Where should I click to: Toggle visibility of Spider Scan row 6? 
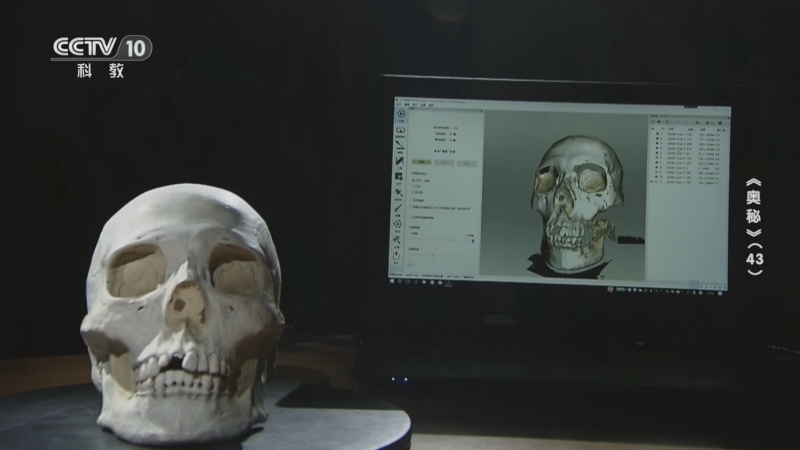pyautogui.click(x=657, y=157)
